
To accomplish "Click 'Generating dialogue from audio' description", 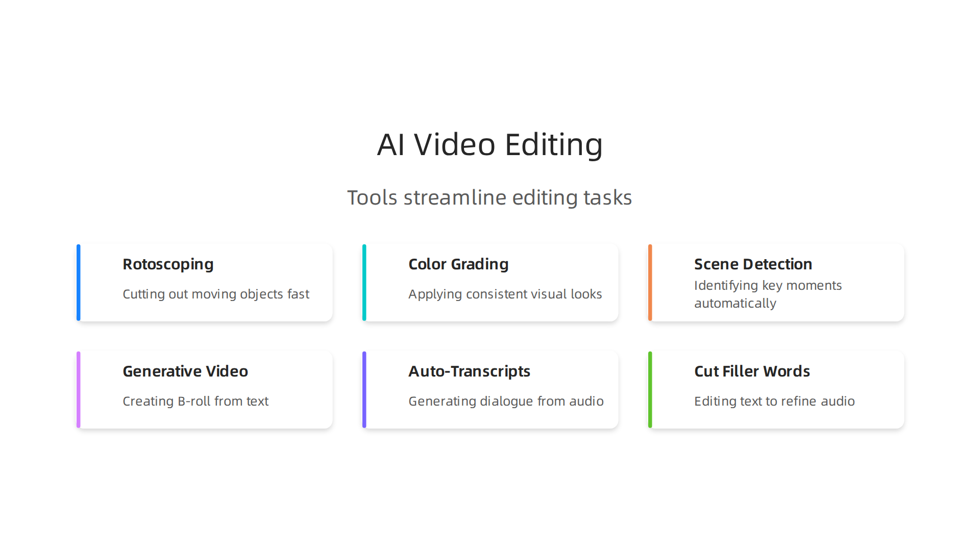I will (506, 402).
